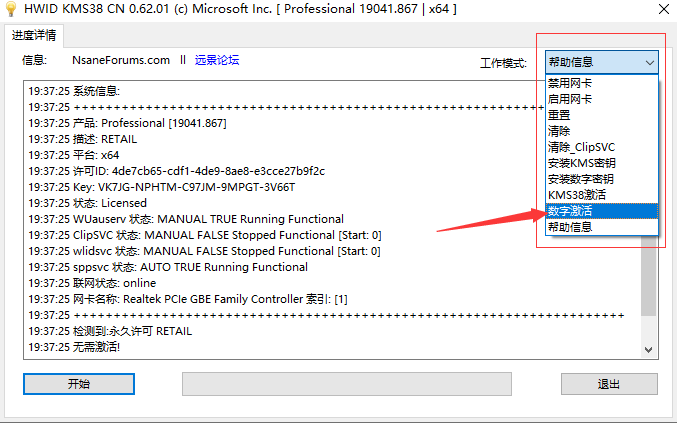The width and height of the screenshot is (677, 423).
Task: Click the log scrollbar down arrow
Action: (x=650, y=349)
